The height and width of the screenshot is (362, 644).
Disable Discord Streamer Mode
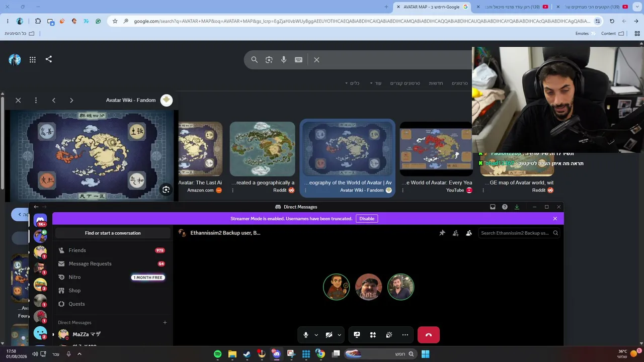pyautogui.click(x=367, y=219)
